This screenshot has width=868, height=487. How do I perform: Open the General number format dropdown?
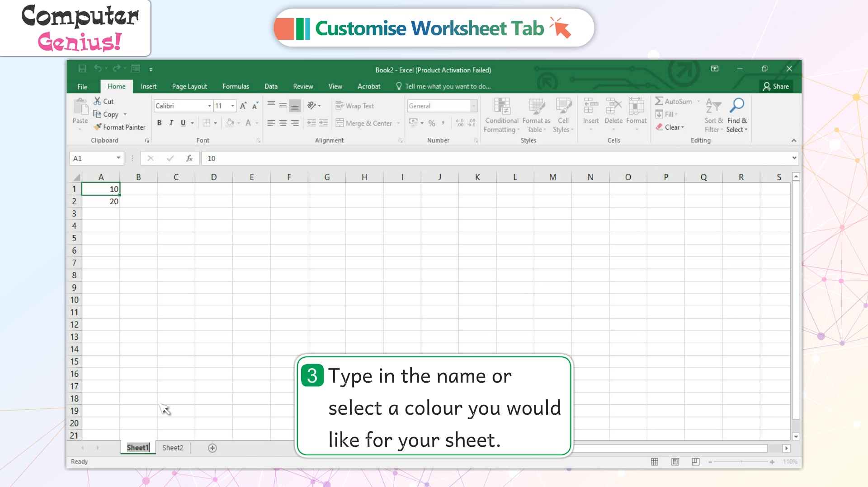(x=474, y=106)
